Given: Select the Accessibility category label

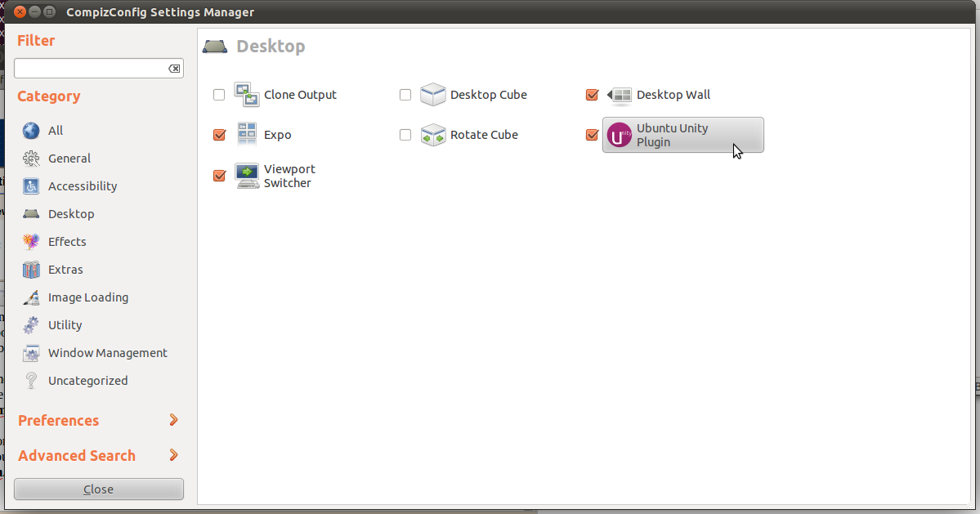Looking at the screenshot, I should [x=83, y=186].
